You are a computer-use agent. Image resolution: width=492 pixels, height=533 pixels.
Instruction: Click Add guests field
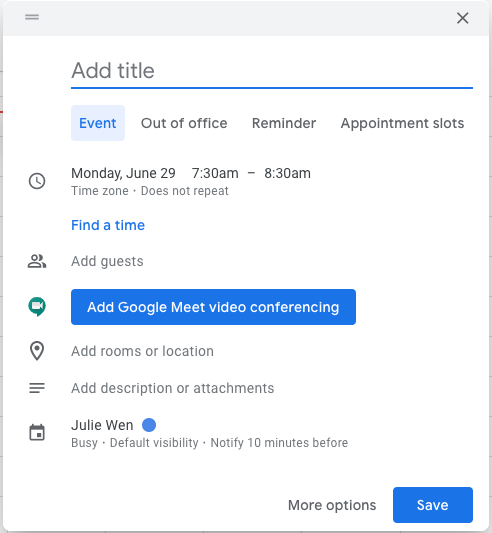(107, 261)
